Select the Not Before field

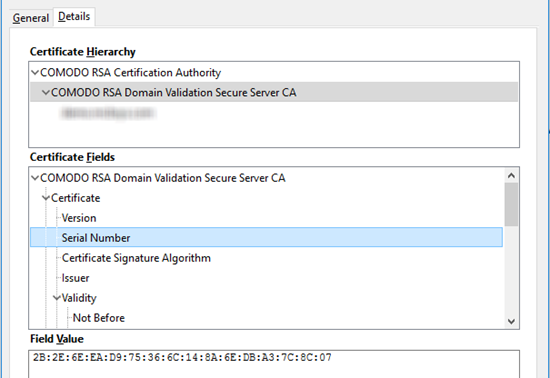click(x=99, y=318)
